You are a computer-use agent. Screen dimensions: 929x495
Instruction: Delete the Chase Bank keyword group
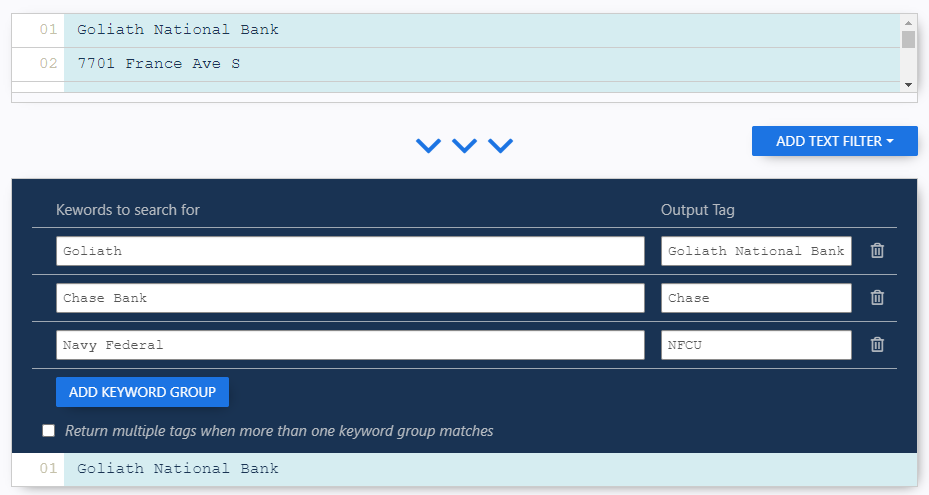tap(877, 298)
